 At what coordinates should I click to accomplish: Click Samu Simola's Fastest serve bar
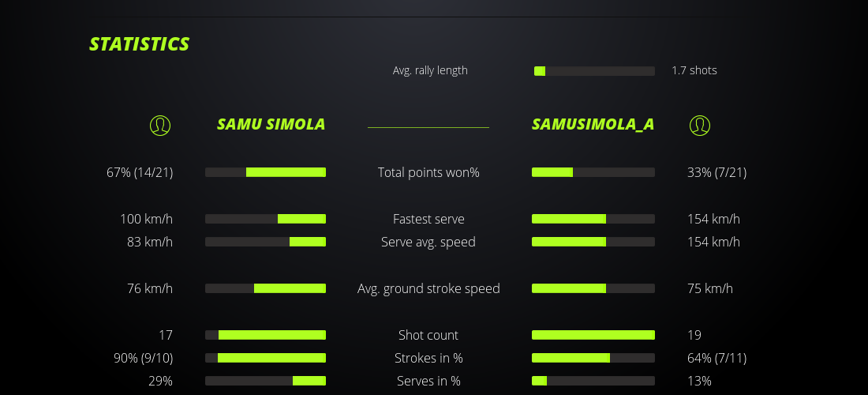pyautogui.click(x=265, y=219)
